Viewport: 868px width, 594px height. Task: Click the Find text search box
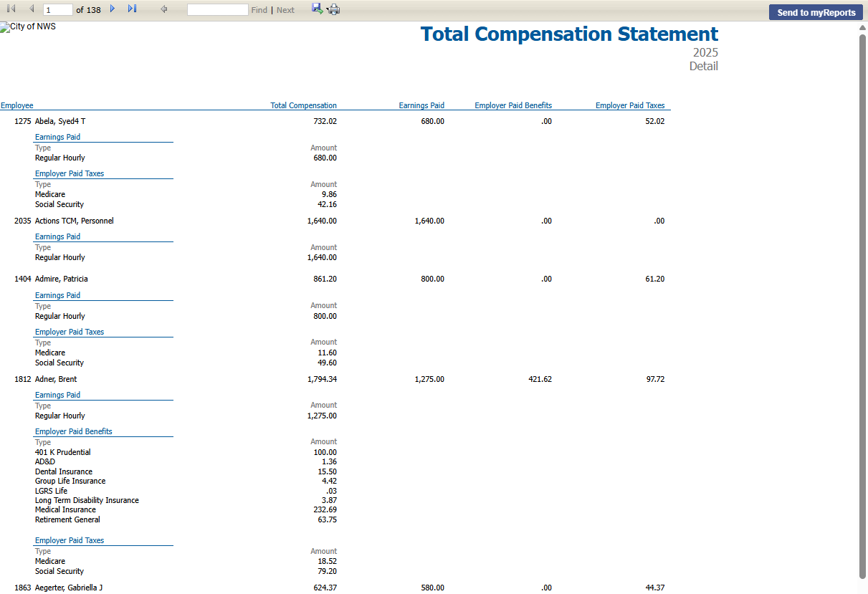click(217, 10)
